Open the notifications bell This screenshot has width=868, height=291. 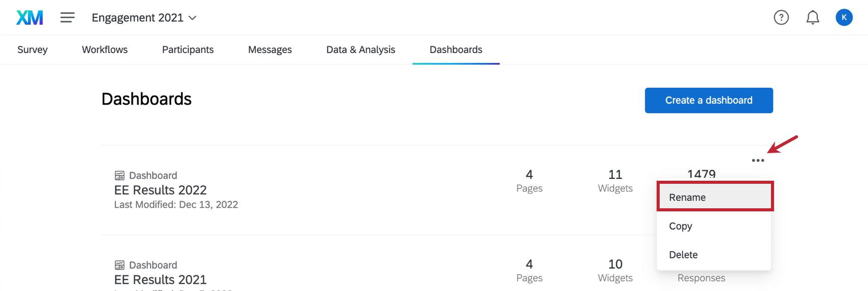coord(812,18)
